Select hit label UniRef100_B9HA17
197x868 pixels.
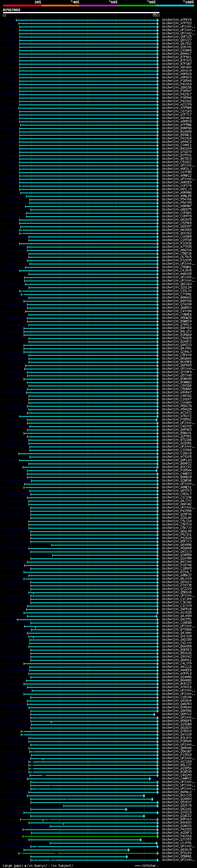(x=177, y=54)
